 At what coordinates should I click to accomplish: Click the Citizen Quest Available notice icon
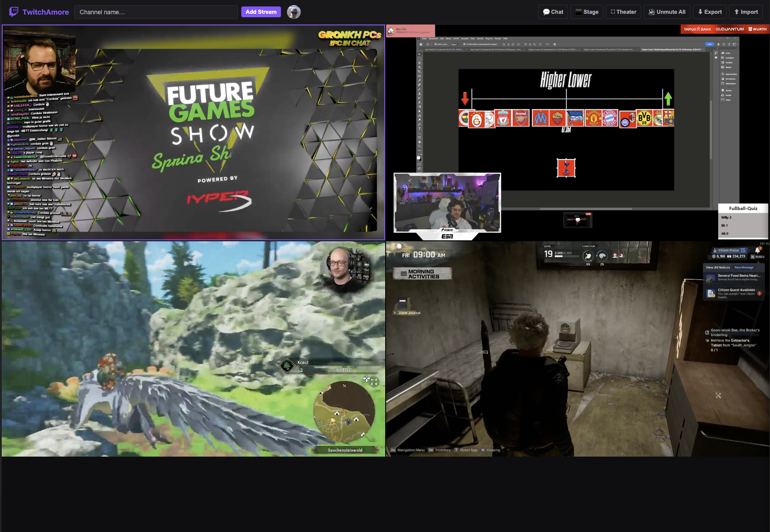[711, 293]
